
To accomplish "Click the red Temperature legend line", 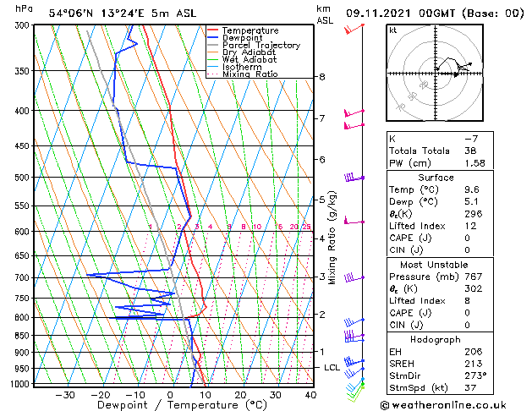I will pos(212,30).
